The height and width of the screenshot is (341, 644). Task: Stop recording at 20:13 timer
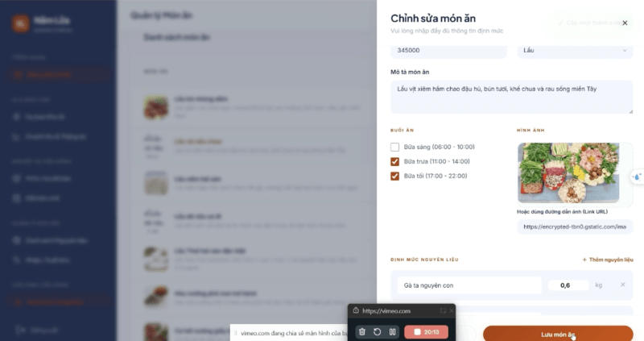click(x=426, y=332)
